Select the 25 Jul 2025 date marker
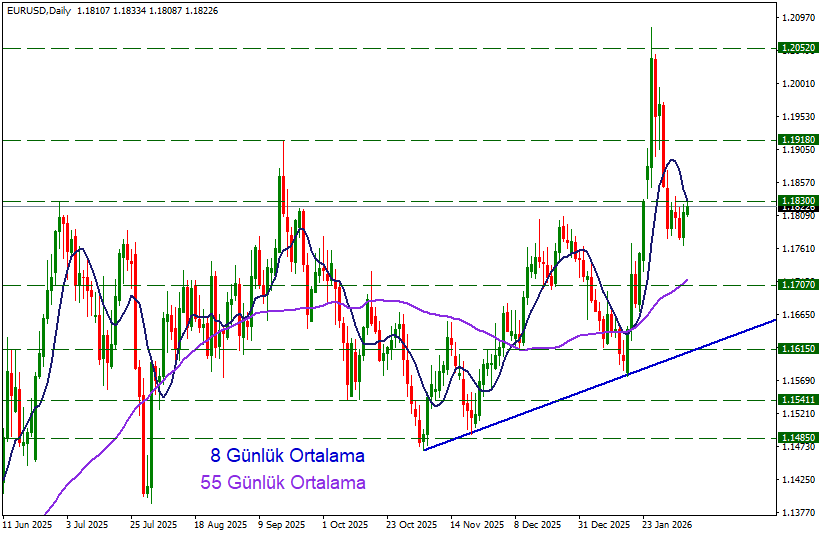 (x=152, y=524)
